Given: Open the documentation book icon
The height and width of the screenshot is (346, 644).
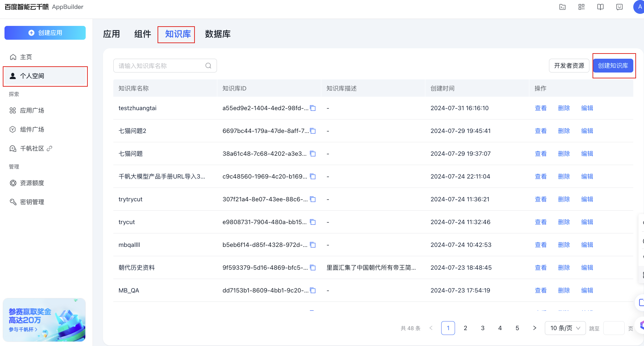Looking at the screenshot, I should pyautogui.click(x=600, y=7).
